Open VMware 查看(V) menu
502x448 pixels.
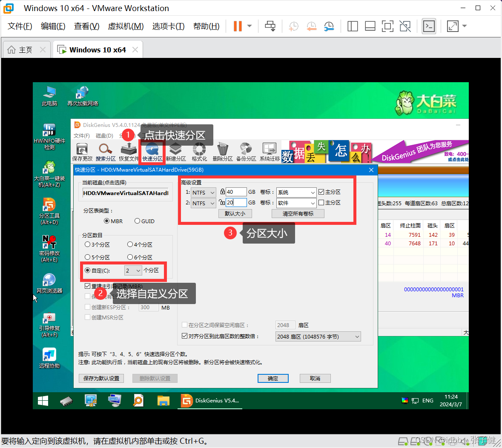[x=87, y=26]
